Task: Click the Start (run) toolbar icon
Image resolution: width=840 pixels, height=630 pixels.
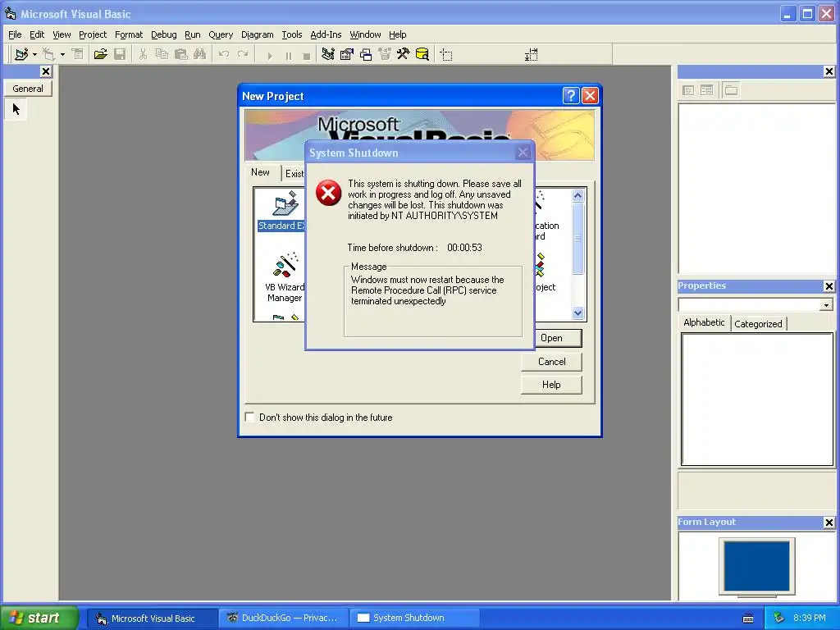Action: coord(269,55)
